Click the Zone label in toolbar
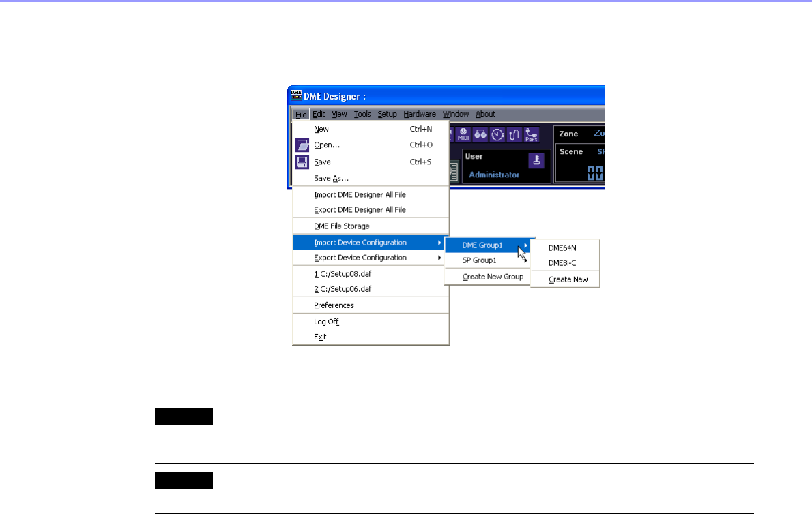This screenshot has height=514, width=812. tap(568, 134)
